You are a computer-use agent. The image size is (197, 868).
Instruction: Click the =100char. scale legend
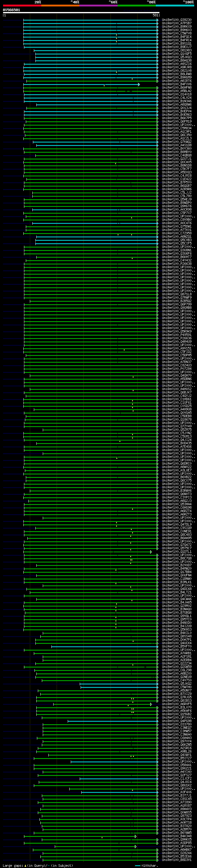[146, 865]
